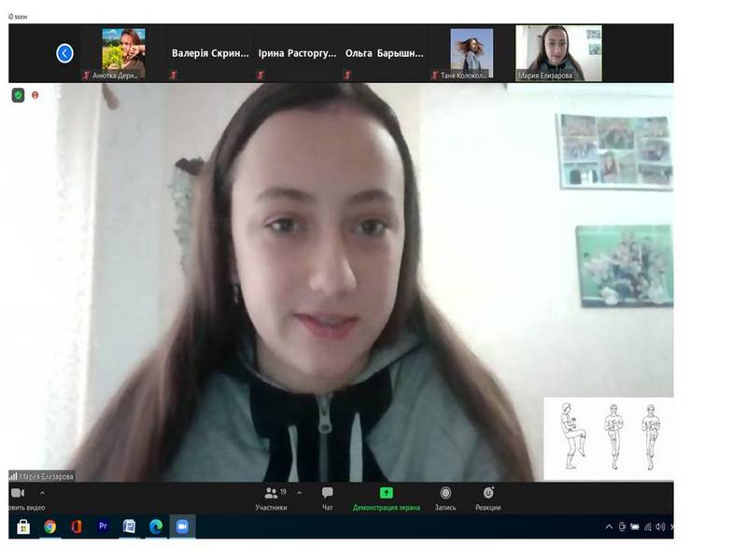Start sharing via Демонстрация экрана

click(387, 498)
